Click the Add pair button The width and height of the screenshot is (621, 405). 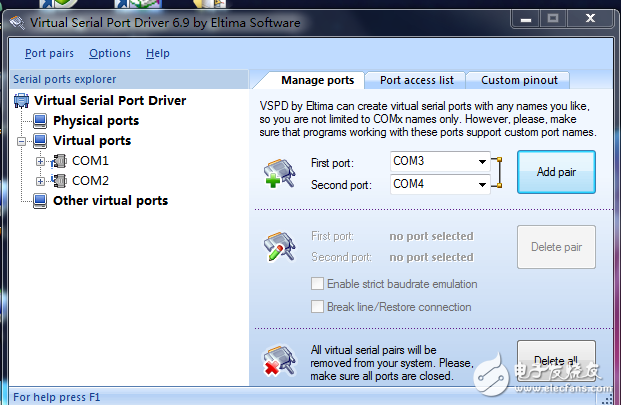556,172
